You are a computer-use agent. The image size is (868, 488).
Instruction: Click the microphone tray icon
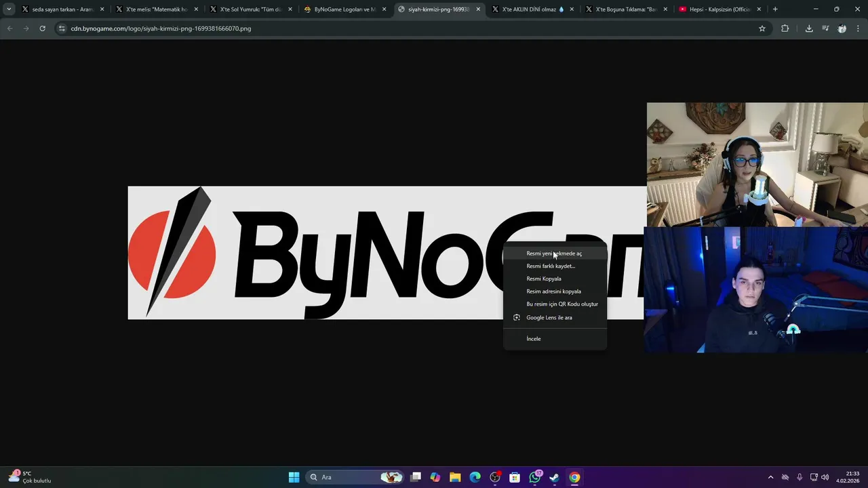[800, 477]
